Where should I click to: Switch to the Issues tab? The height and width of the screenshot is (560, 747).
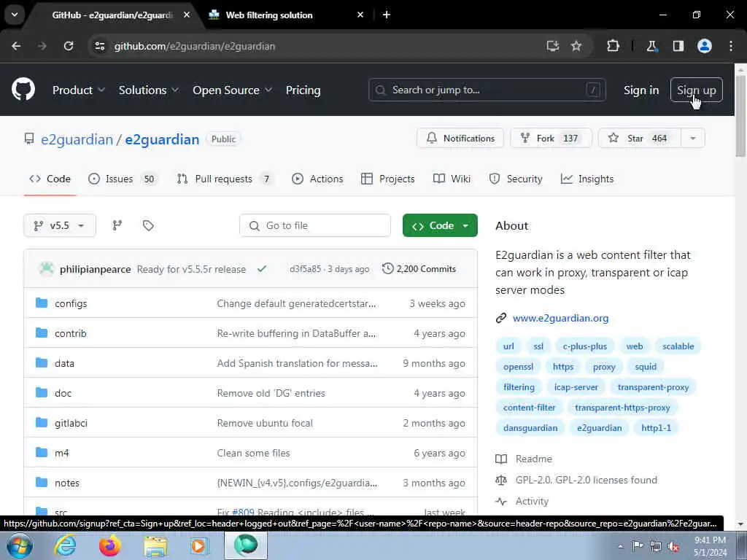click(x=123, y=179)
